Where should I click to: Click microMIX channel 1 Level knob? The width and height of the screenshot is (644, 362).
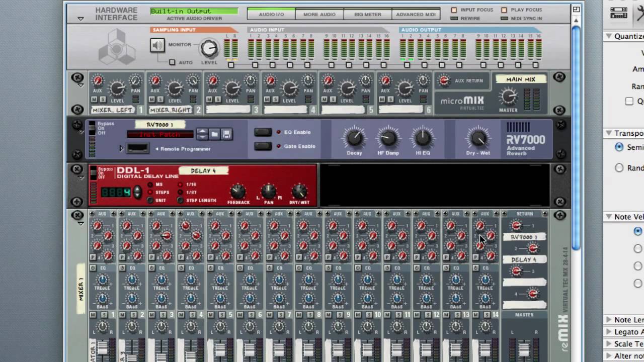coord(117,89)
